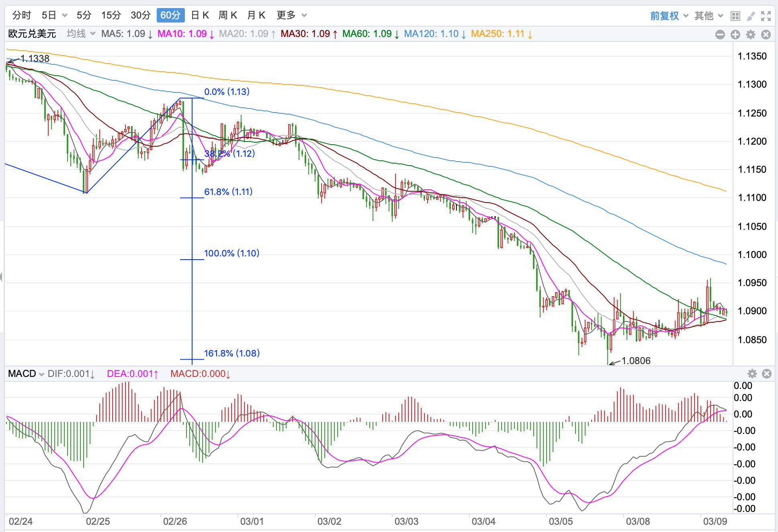
Task: Click the 02/25 date axis label
Action: (x=98, y=522)
